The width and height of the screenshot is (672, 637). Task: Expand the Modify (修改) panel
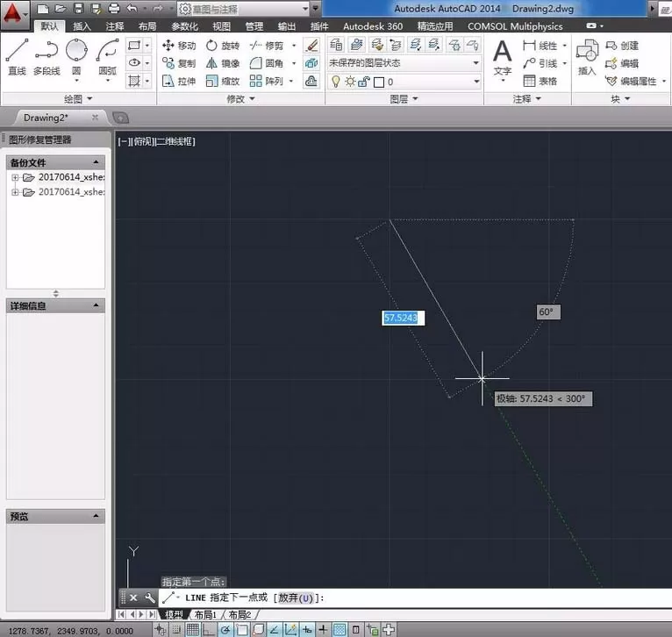click(x=241, y=99)
